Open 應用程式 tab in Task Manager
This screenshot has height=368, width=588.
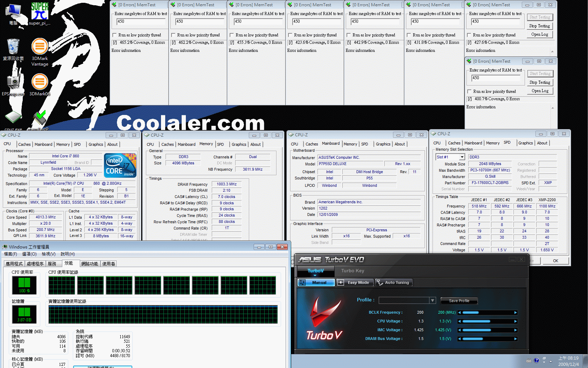pos(14,264)
